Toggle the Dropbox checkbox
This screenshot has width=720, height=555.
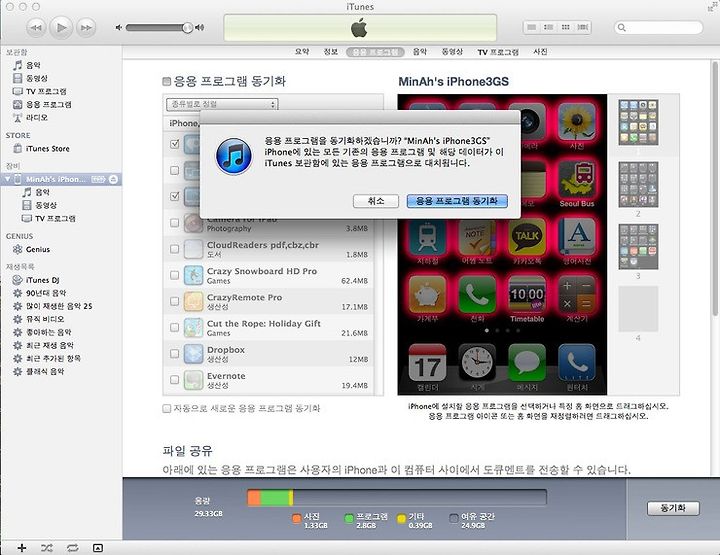click(x=174, y=353)
